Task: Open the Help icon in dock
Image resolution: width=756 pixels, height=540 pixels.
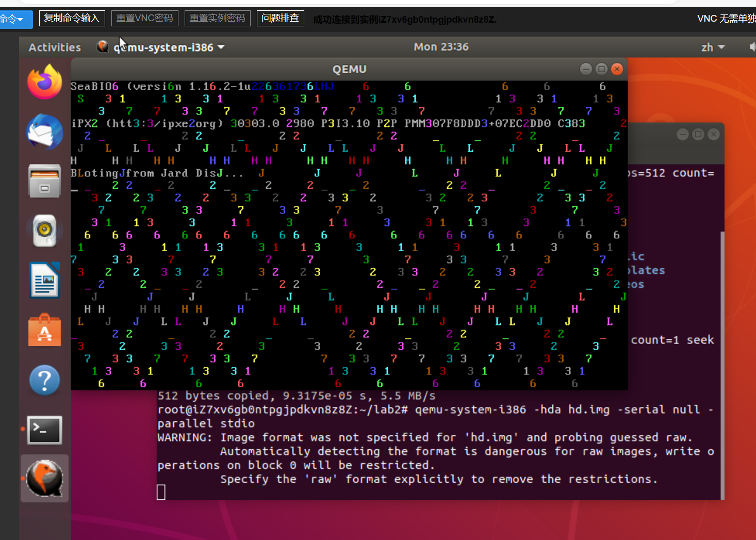Action: click(x=44, y=381)
